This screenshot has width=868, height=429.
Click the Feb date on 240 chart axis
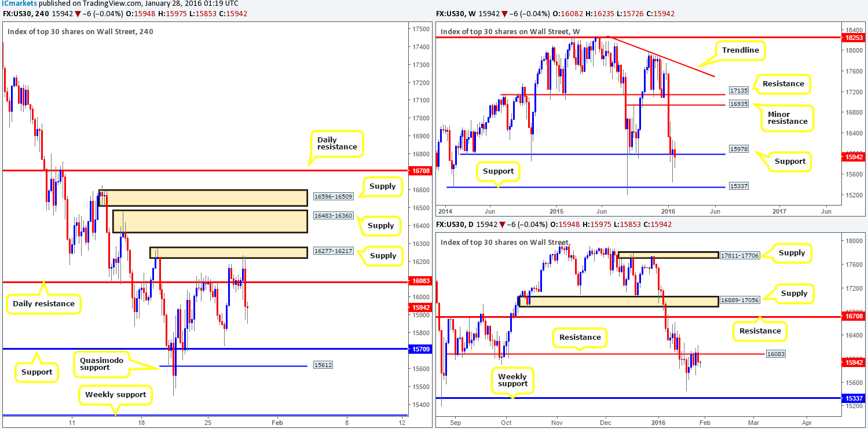[277, 423]
